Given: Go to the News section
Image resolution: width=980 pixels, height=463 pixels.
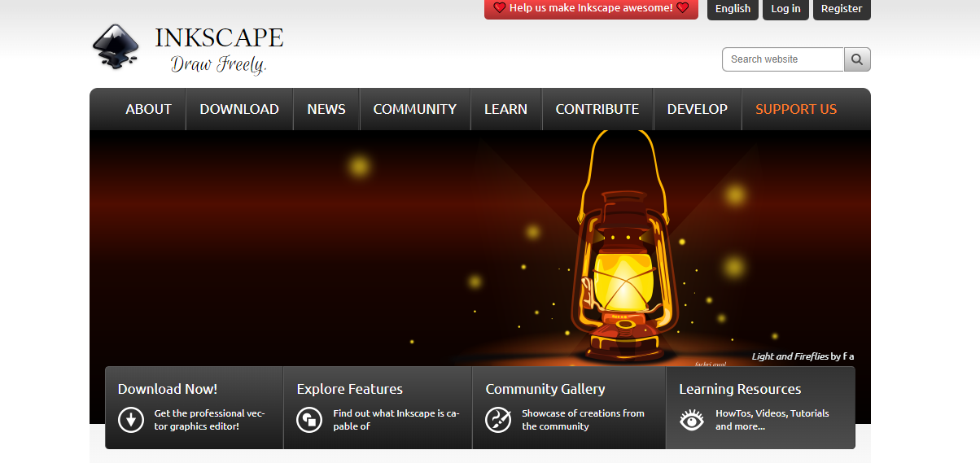Looking at the screenshot, I should 326,109.
